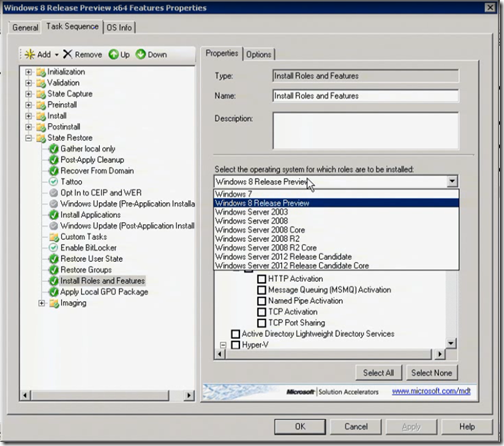This screenshot has width=504, height=446.
Task: Click in the Description text box
Action: pos(365,131)
